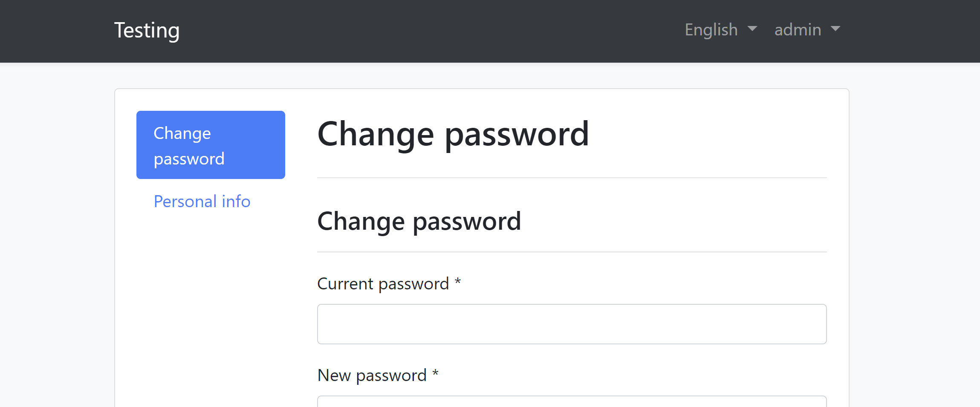Focus the New password input box
This screenshot has height=407, width=980.
pos(571,403)
